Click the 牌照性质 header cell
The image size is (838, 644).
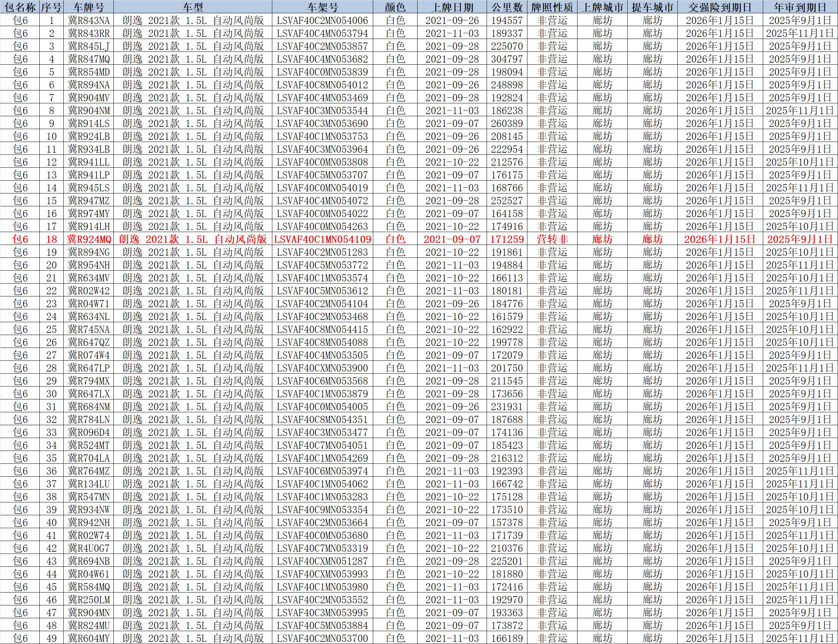coord(552,7)
